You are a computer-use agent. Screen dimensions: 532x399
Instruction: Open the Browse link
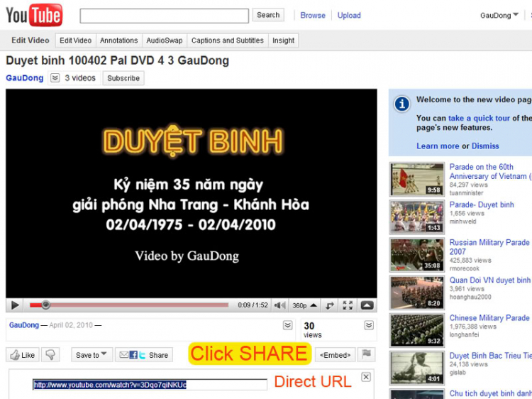point(313,16)
